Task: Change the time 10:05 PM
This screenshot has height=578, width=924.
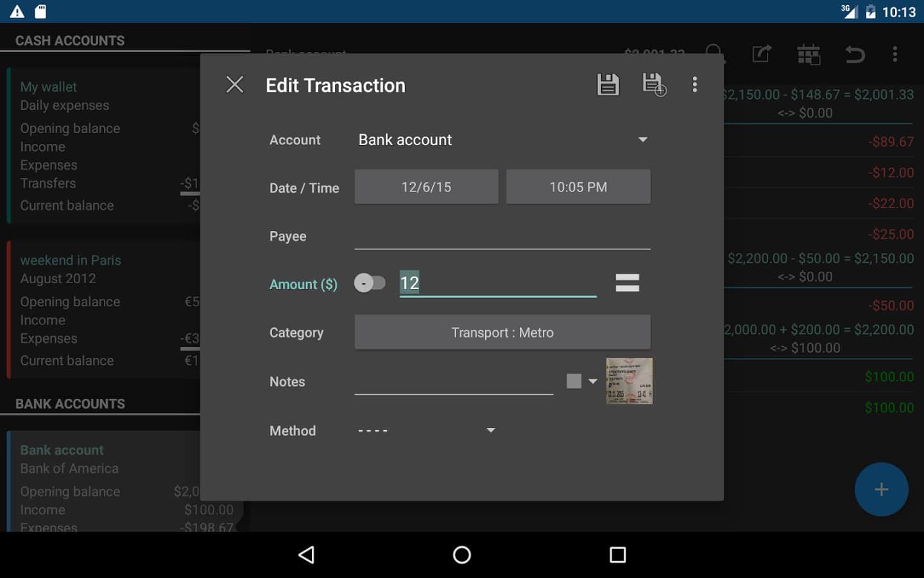Action: 577,187
